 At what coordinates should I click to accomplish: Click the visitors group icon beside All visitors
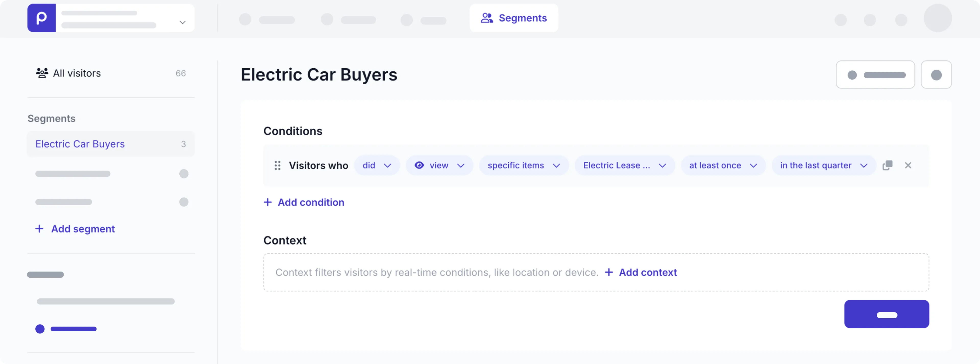[42, 73]
